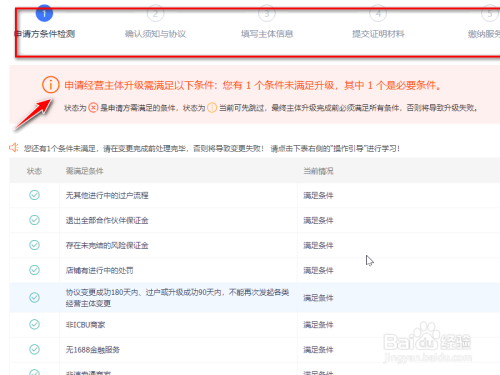Select step 3 circle in progress bar
500x375 pixels.
click(267, 13)
